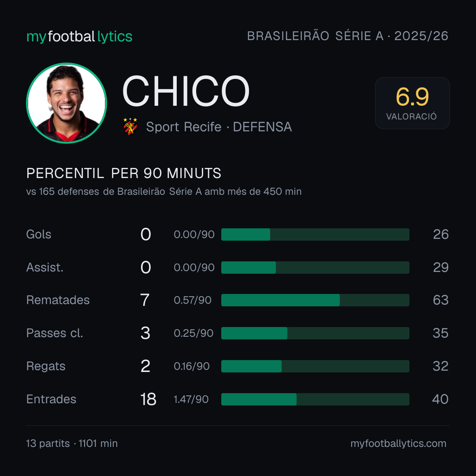Click the Sport Recife club crest
This screenshot has height=476, width=476.
pos(130,126)
